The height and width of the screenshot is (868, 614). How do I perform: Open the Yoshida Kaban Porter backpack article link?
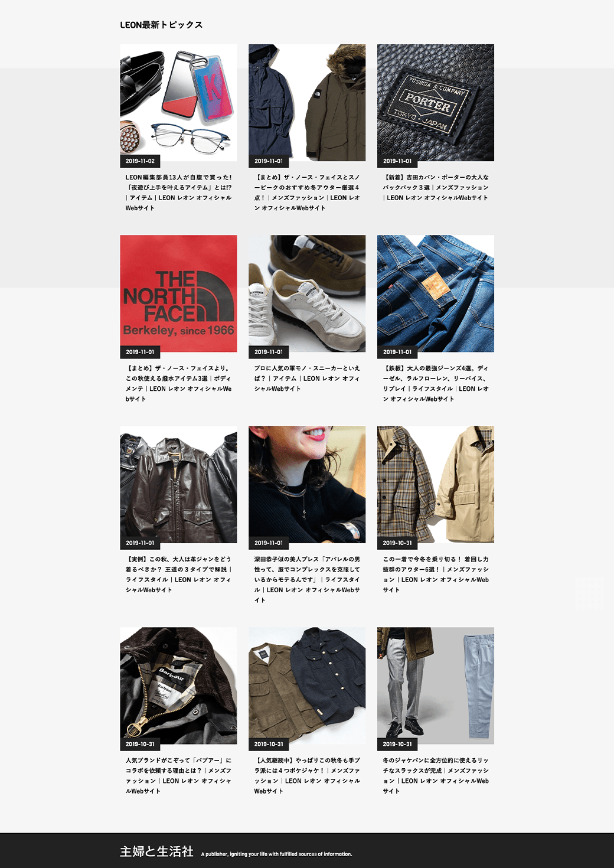(436, 187)
